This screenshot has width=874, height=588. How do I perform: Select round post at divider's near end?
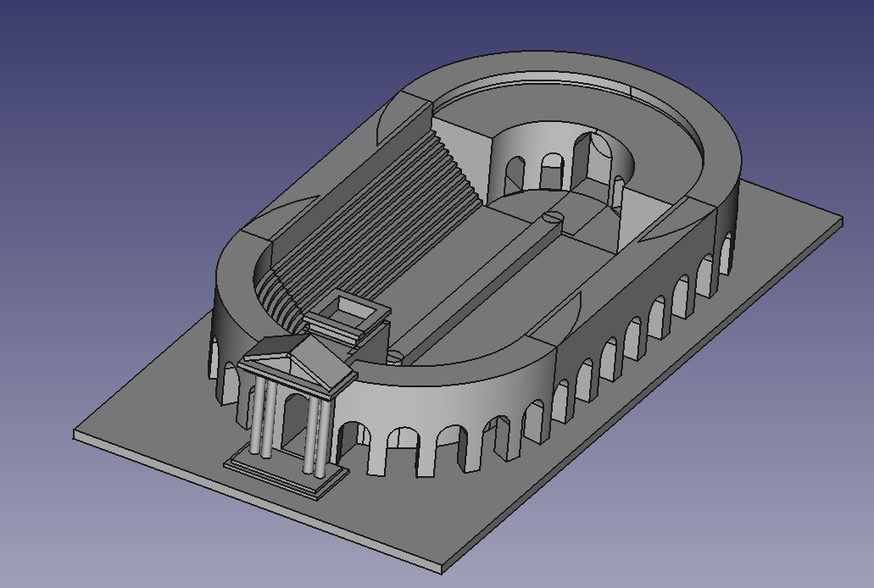(x=394, y=358)
